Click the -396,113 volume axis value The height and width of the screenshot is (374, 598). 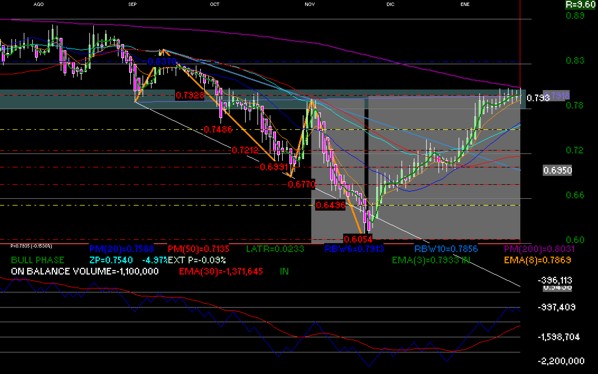555,281
